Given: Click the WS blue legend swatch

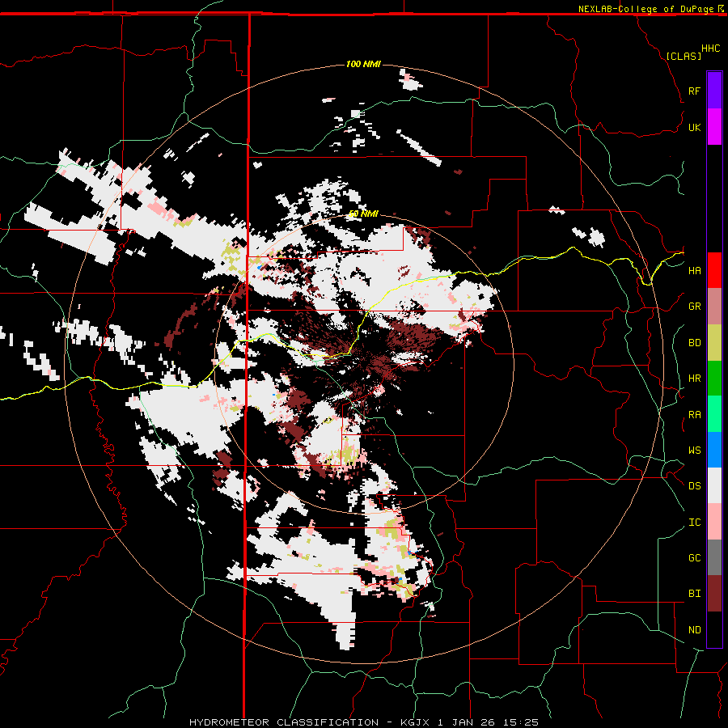Looking at the screenshot, I should 714,450.
